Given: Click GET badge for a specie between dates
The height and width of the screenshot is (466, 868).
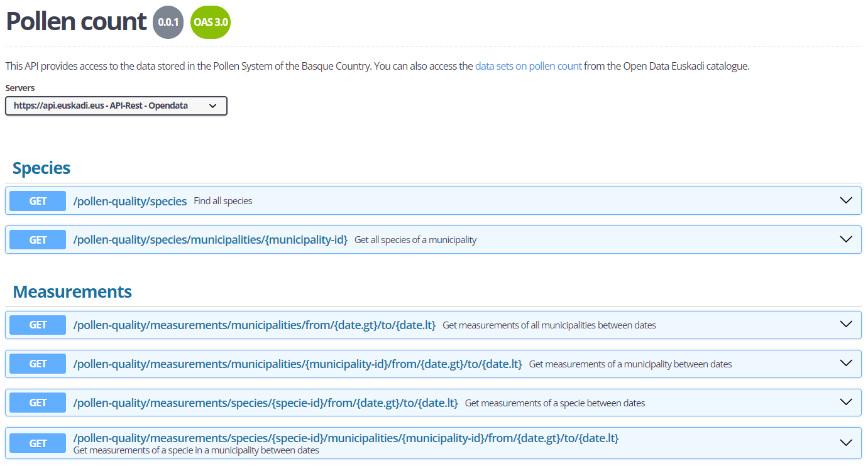Looking at the screenshot, I should (x=38, y=403).
